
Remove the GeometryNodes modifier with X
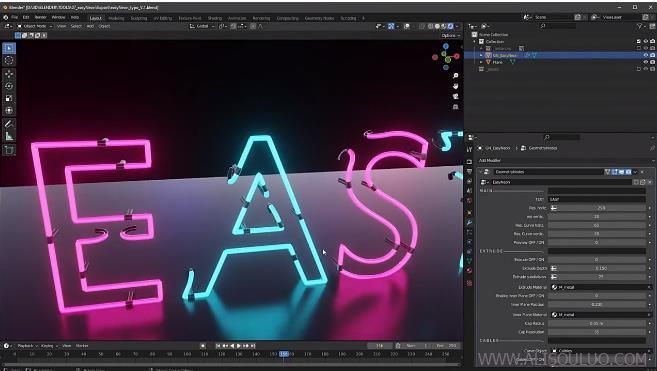tap(643, 172)
